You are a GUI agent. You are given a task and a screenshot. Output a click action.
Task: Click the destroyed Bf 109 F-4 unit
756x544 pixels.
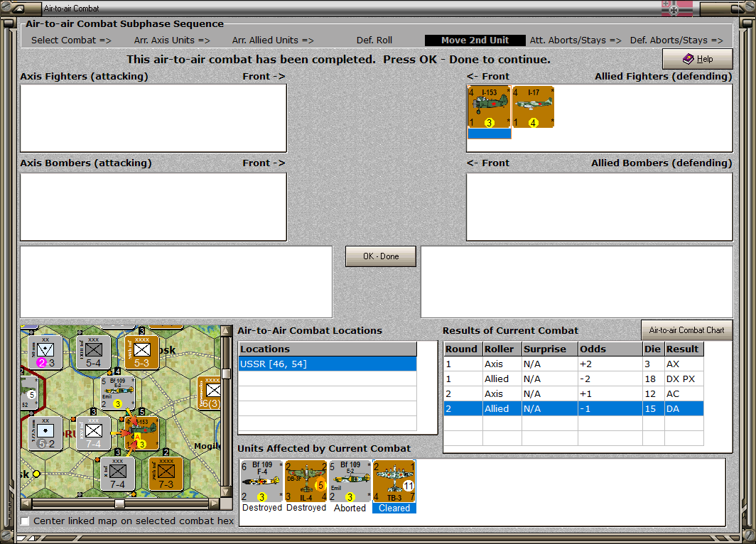[261, 481]
